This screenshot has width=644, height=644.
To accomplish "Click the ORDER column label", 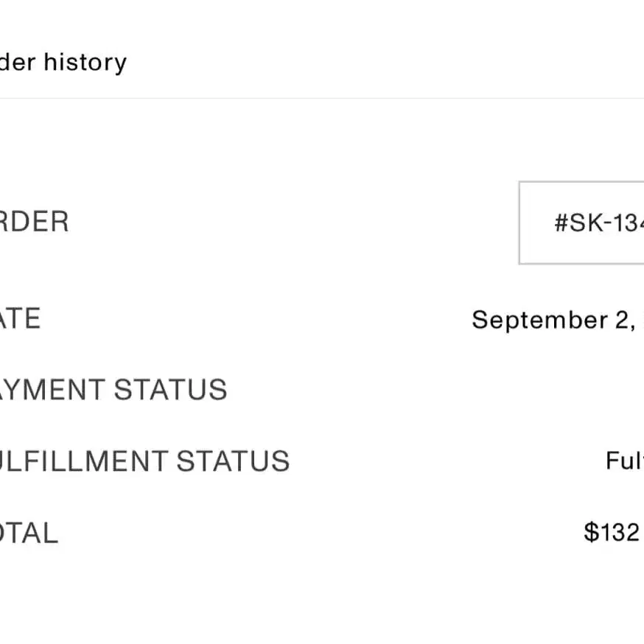I will (x=34, y=222).
